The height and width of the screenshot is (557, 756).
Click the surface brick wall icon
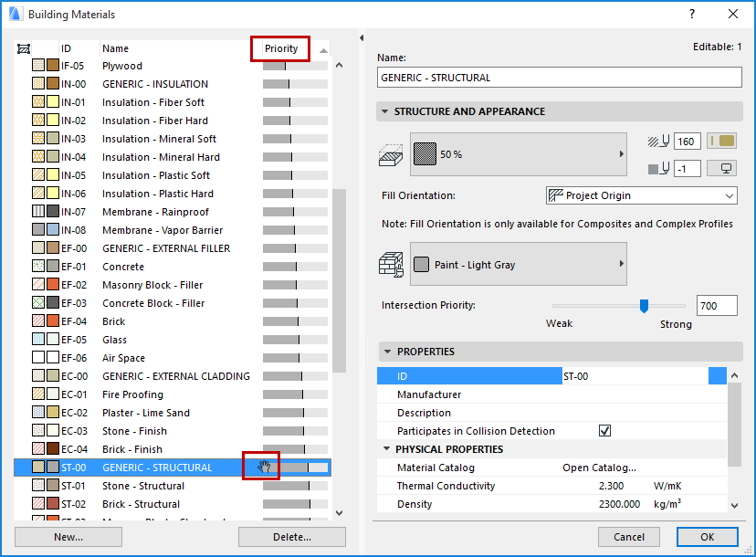pyautogui.click(x=391, y=265)
